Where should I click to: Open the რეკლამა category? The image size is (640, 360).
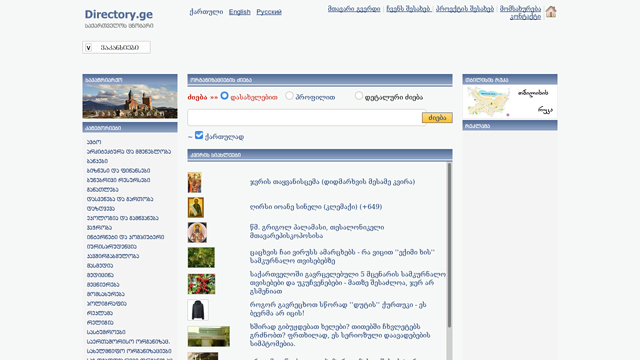(100, 313)
